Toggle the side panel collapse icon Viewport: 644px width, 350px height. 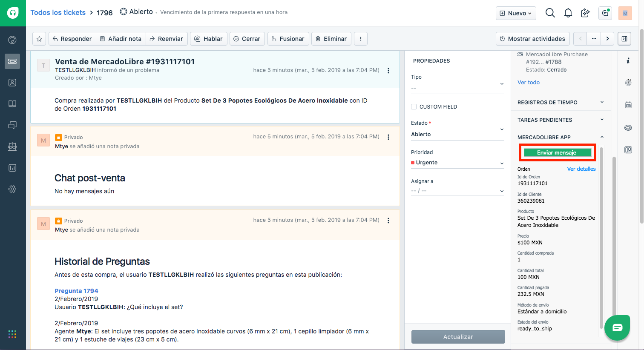[624, 39]
